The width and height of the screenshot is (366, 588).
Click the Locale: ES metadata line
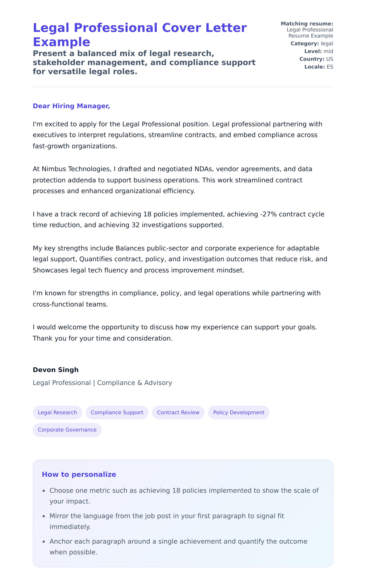pos(319,67)
